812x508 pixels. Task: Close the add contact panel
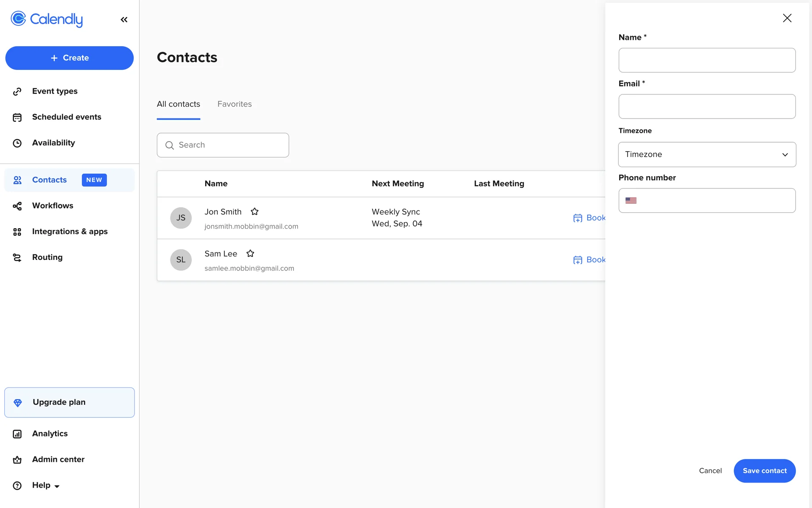(787, 18)
